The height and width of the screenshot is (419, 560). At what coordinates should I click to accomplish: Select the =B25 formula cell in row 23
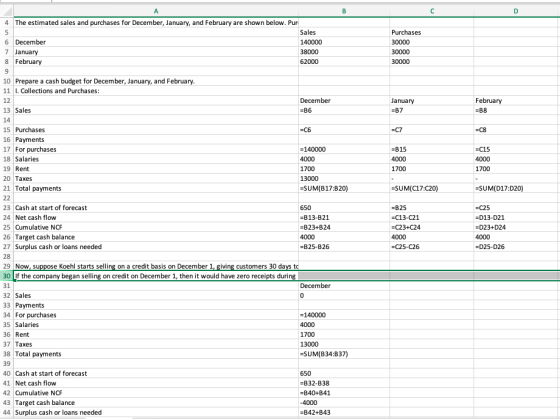[x=432, y=208]
